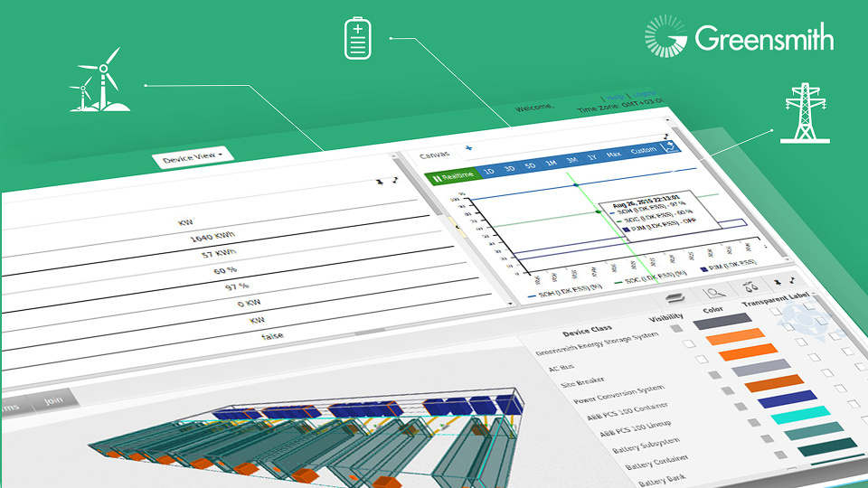Pause the Realtime chart button
Viewport: 868px width, 488px height.
pos(452,176)
